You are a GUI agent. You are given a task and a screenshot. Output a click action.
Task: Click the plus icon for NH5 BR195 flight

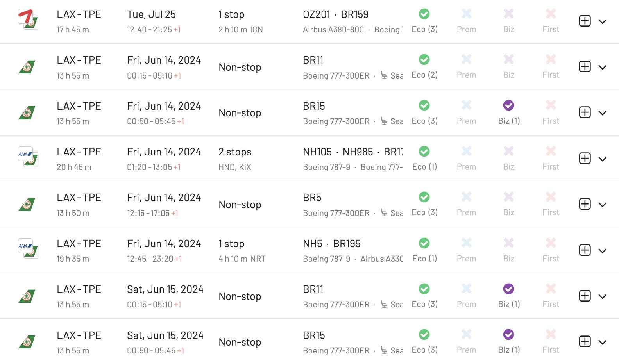[x=585, y=250]
